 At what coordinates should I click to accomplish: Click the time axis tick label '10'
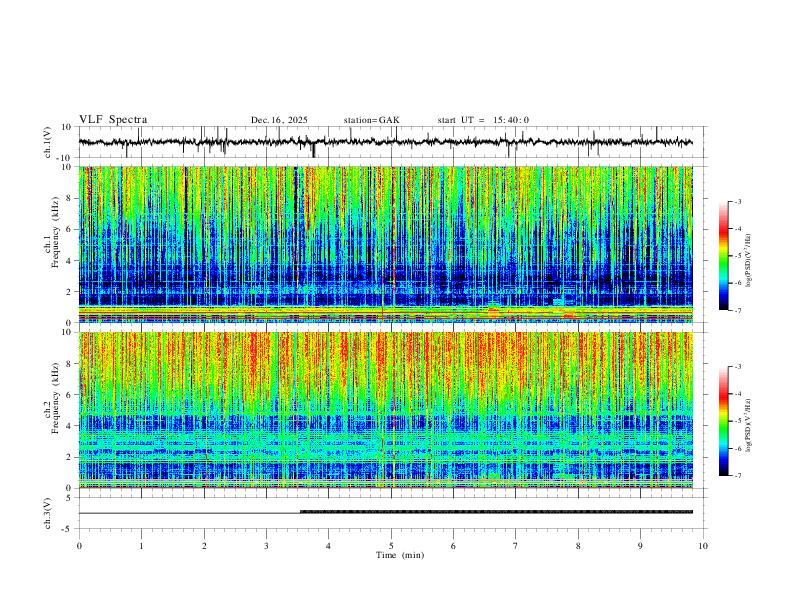click(x=703, y=546)
